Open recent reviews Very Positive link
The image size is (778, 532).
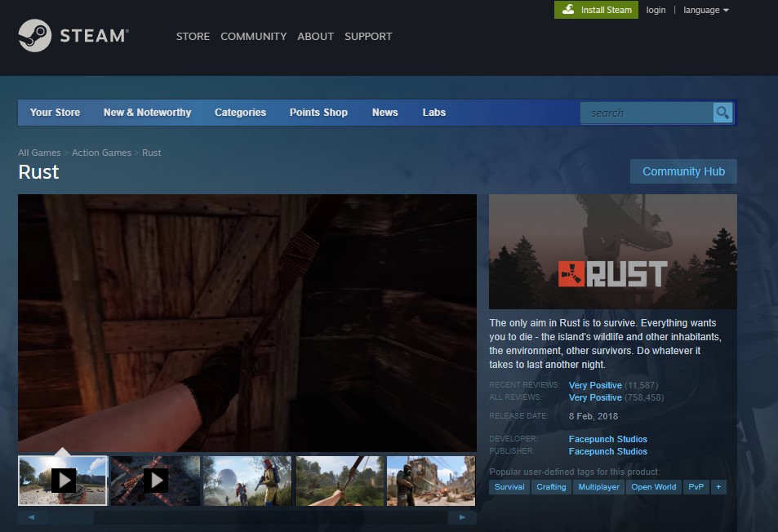[595, 385]
